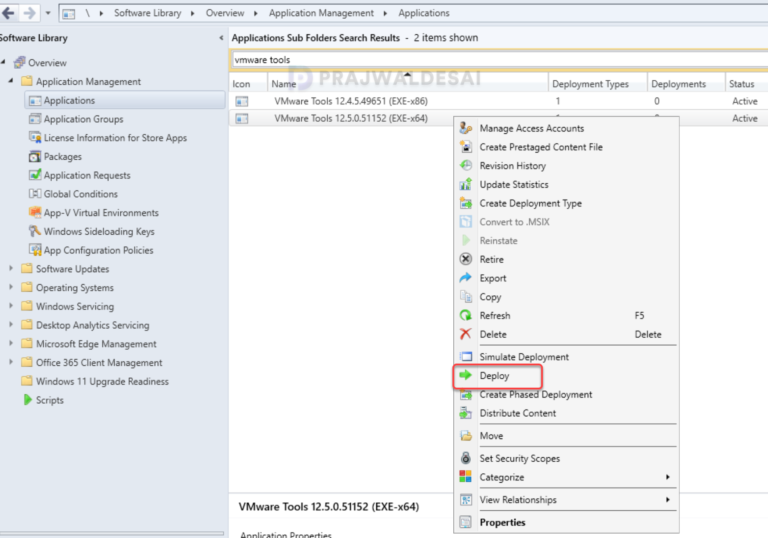
Task: Click the green Deploy arrow icon
Action: coord(465,375)
